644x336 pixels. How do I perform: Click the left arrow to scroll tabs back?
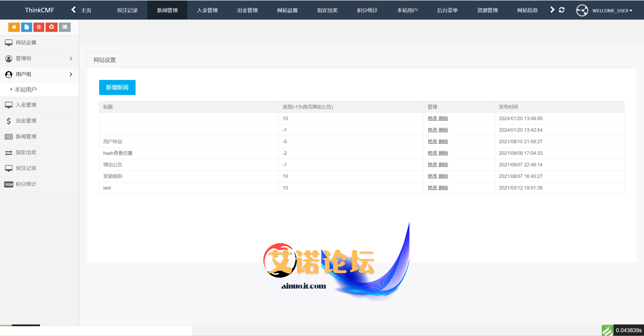[74, 10]
